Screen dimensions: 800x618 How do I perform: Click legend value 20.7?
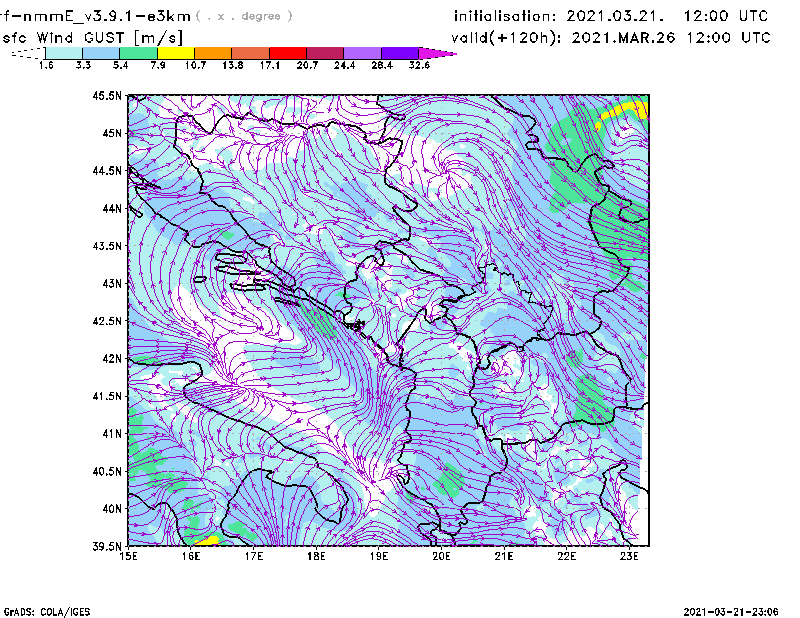click(x=307, y=65)
